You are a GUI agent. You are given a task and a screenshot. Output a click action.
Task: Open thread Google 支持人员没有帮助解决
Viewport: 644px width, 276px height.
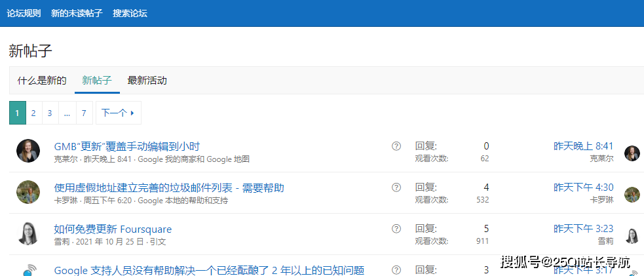[210, 270]
